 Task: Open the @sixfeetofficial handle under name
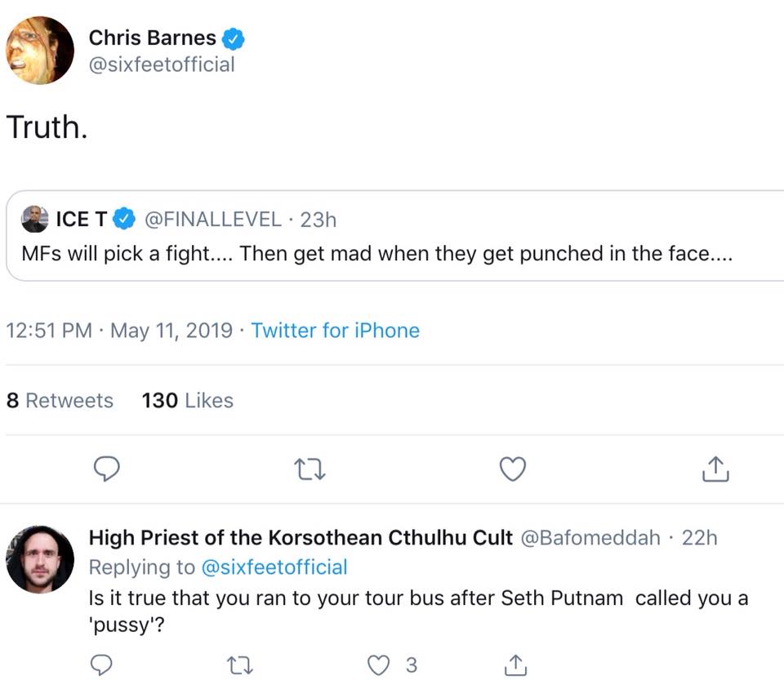[x=162, y=64]
